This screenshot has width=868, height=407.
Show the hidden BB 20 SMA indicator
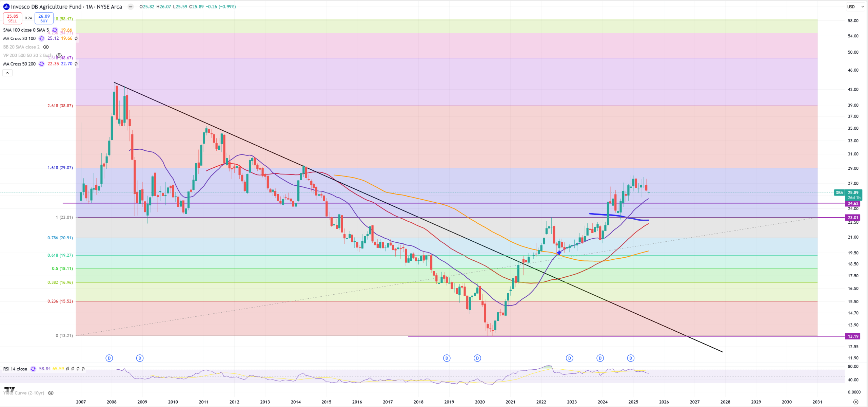point(46,47)
